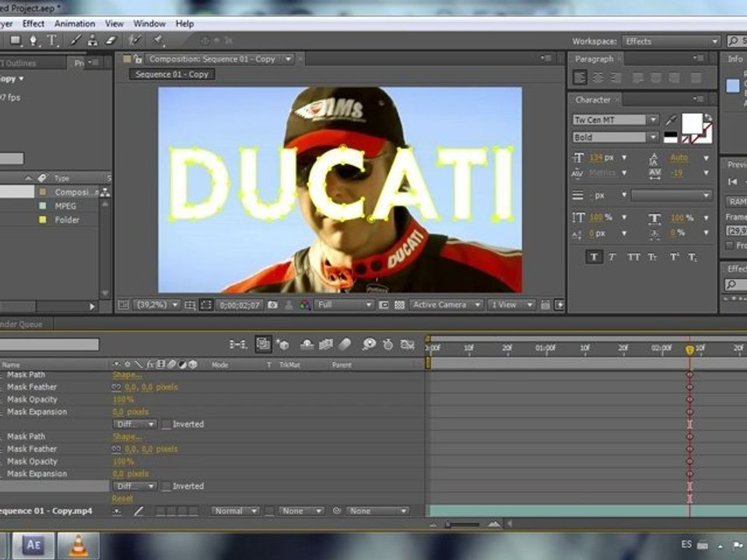Open the 1 View layout dropdown

[x=512, y=305]
